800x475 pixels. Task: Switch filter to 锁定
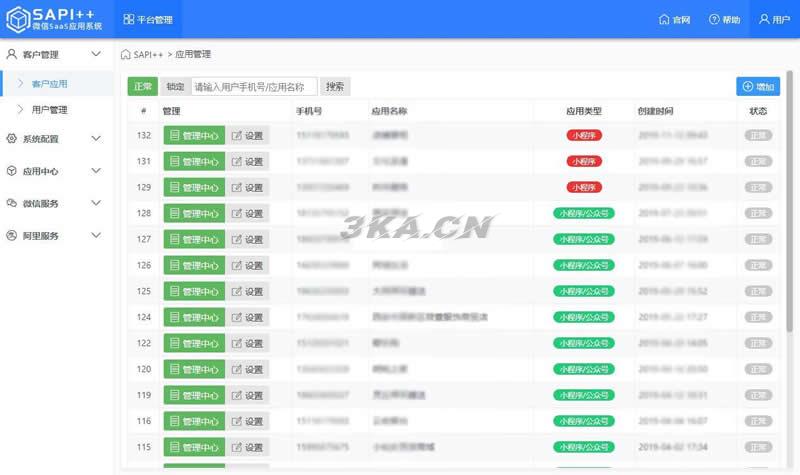click(175, 87)
